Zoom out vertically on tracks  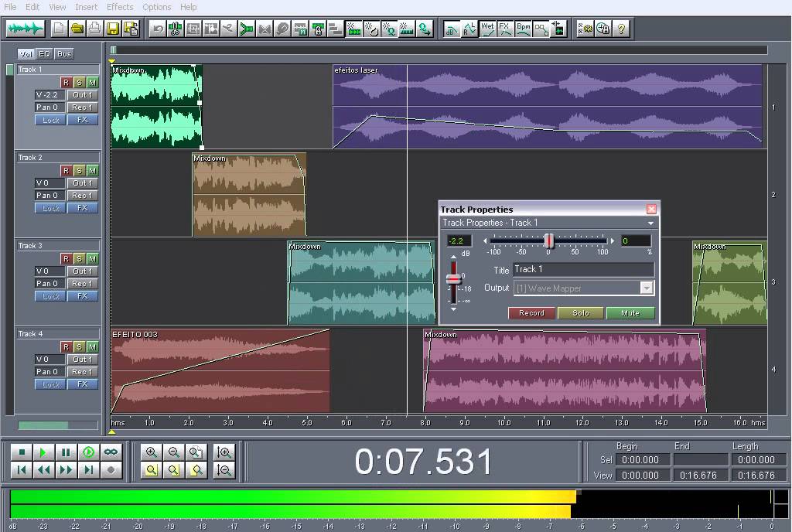[x=224, y=470]
